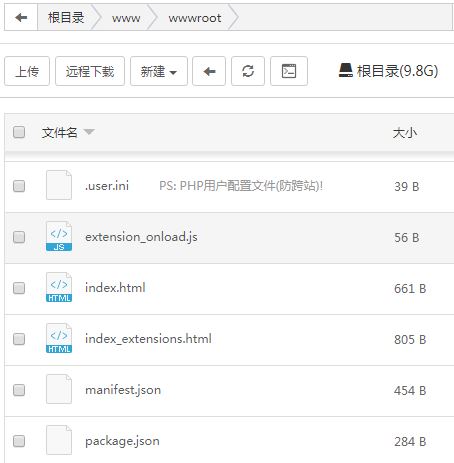This screenshot has width=454, height=463.
Task: Check the box for extension_onload.js
Action: [x=19, y=237]
